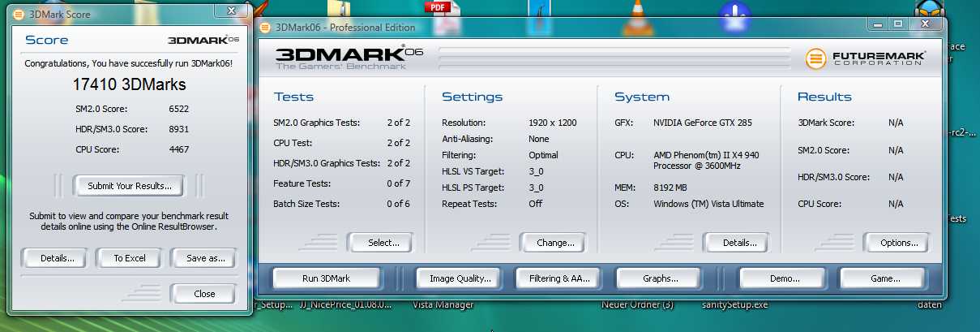This screenshot has height=332, width=980.
Task: Click the Resolution value 1920 x 1200
Action: click(552, 123)
